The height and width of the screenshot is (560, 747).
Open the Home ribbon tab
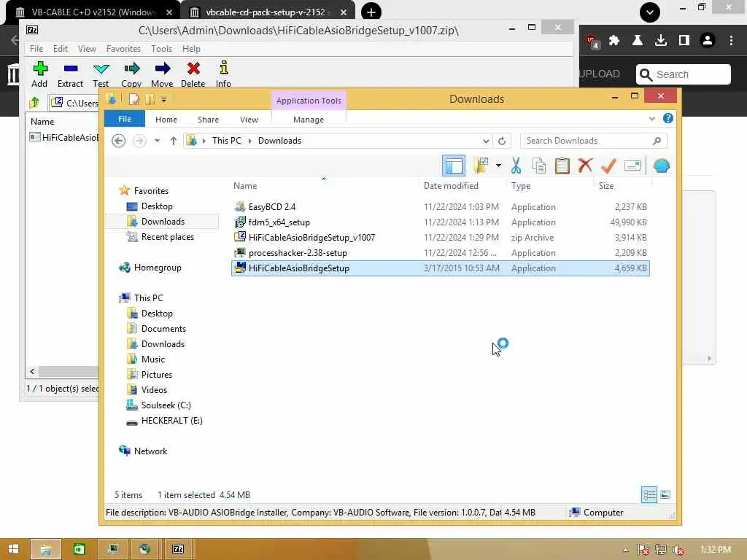(166, 120)
